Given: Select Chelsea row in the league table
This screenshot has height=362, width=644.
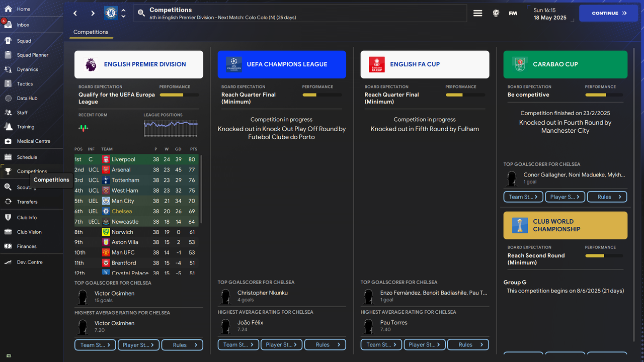Looking at the screenshot, I should point(136,211).
